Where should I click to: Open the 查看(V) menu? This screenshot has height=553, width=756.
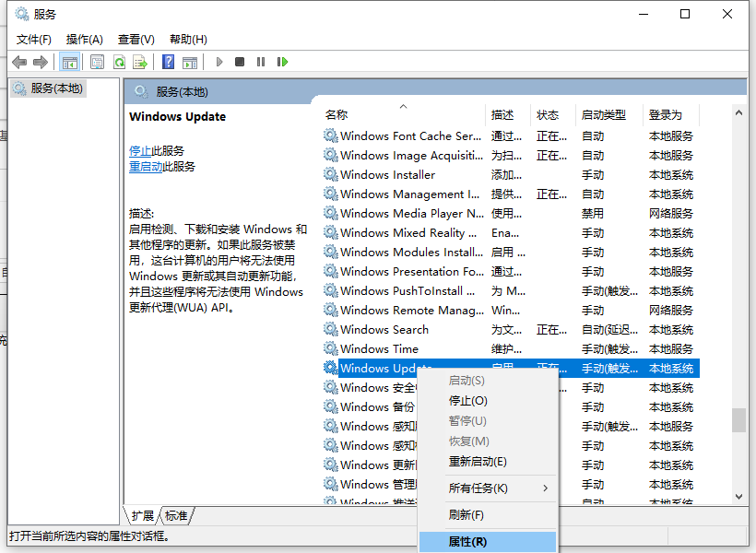(x=135, y=39)
